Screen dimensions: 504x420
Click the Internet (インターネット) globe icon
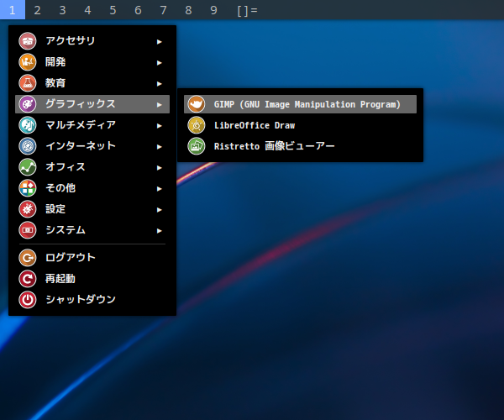point(28,146)
